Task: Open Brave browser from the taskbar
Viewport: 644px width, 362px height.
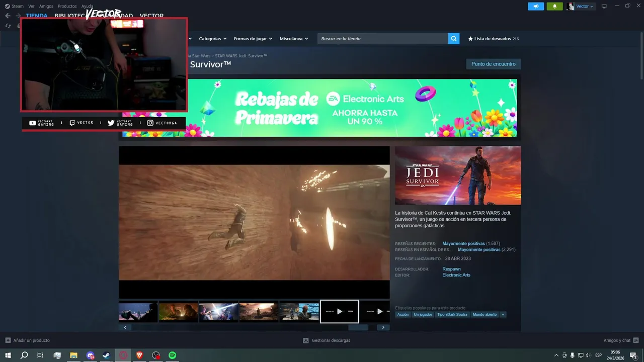Action: pyautogui.click(x=139, y=355)
